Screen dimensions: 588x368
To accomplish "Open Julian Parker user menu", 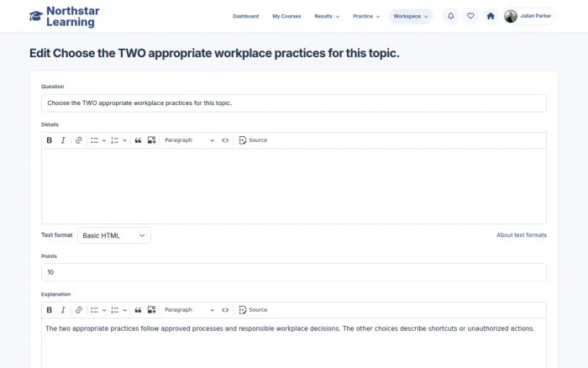I will pyautogui.click(x=528, y=16).
